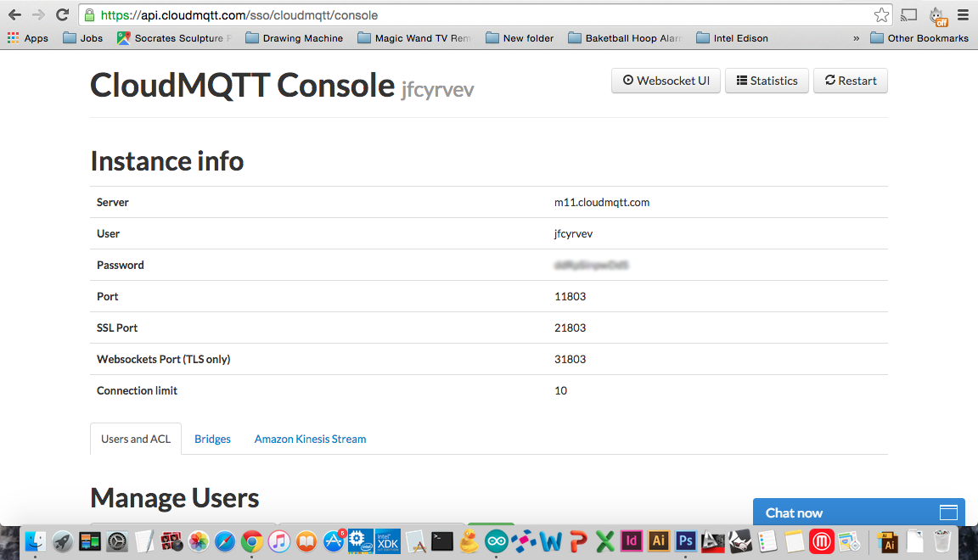Click the Statistics button
The height and width of the screenshot is (560, 978).
tap(767, 81)
